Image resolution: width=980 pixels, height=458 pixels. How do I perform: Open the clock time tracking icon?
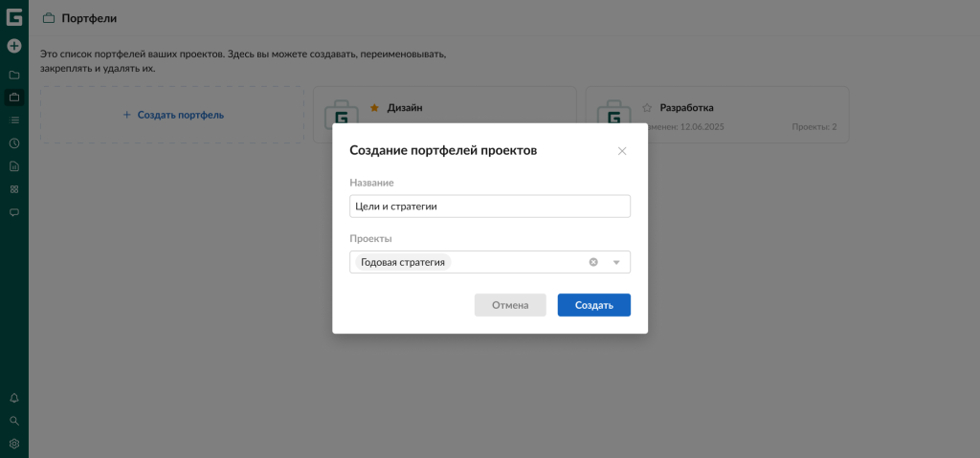click(x=13, y=143)
